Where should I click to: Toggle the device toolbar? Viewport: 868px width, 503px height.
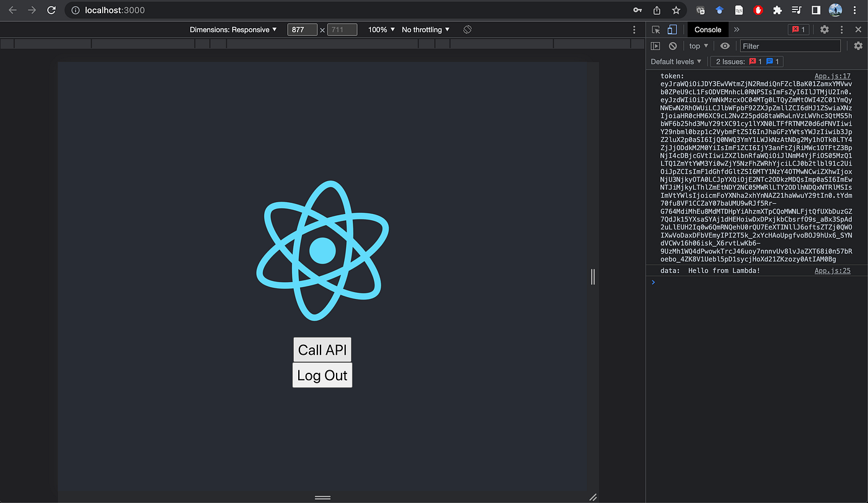tap(672, 30)
